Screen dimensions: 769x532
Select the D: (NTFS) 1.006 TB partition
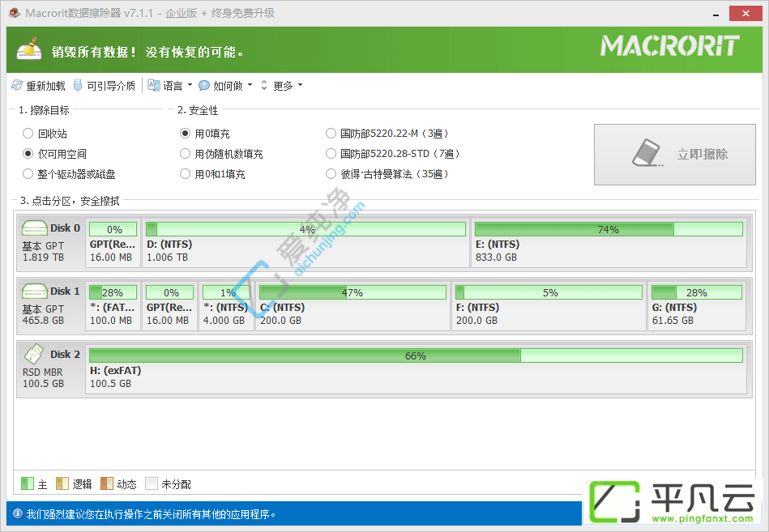tap(305, 243)
